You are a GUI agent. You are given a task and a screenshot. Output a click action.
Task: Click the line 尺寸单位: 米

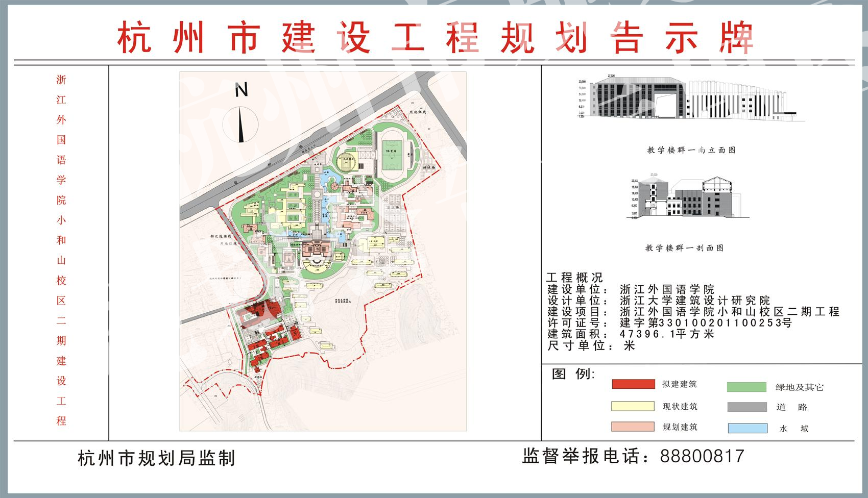coord(591,345)
